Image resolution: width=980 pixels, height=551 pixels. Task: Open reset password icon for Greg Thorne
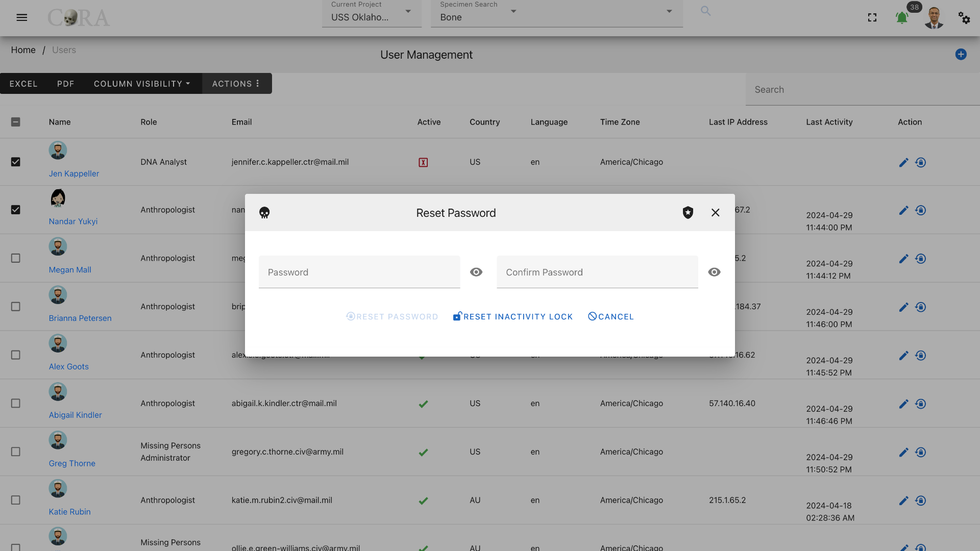coord(920,452)
